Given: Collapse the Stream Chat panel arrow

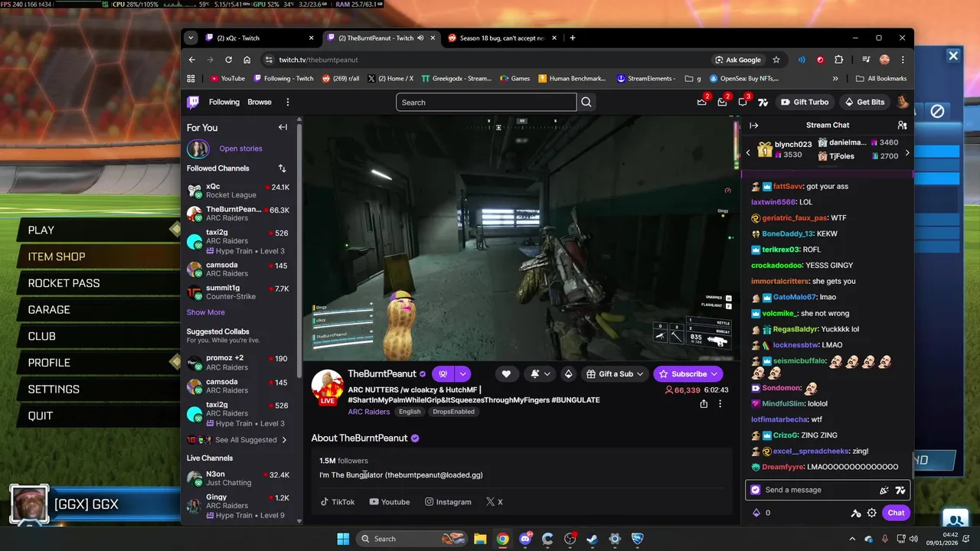Looking at the screenshot, I should pos(753,126).
